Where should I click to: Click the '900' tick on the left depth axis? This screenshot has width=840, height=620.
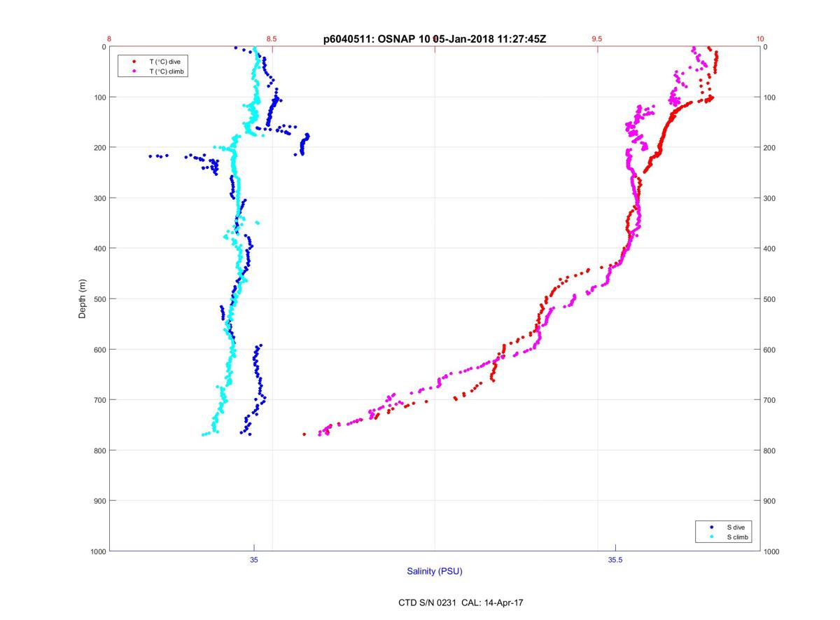[x=99, y=501]
